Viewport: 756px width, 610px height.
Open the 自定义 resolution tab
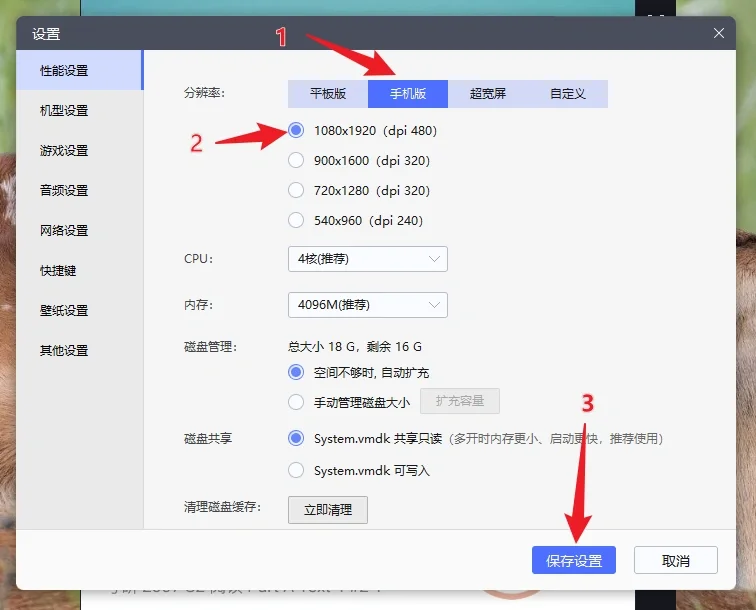568,94
